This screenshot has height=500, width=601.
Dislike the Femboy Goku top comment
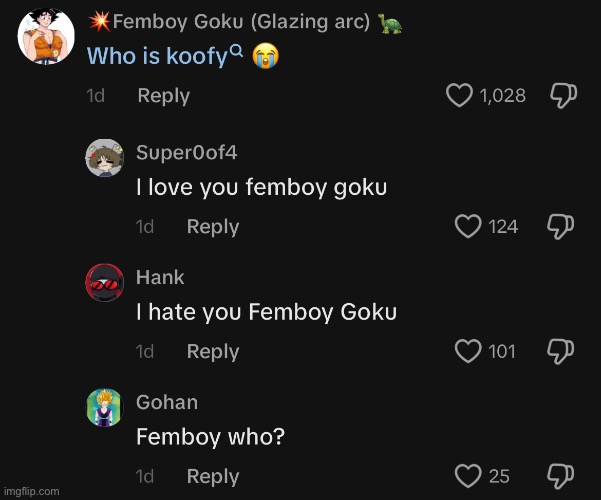coord(563,96)
